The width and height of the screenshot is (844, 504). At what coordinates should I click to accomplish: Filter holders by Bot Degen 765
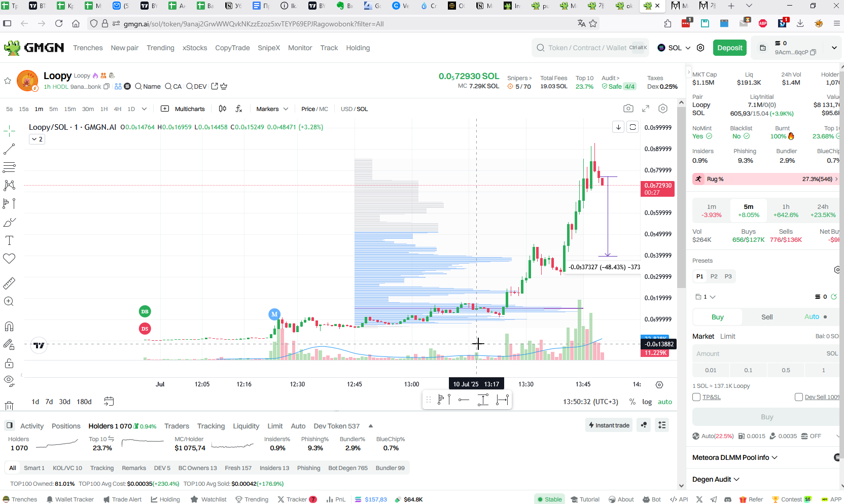[x=348, y=468]
